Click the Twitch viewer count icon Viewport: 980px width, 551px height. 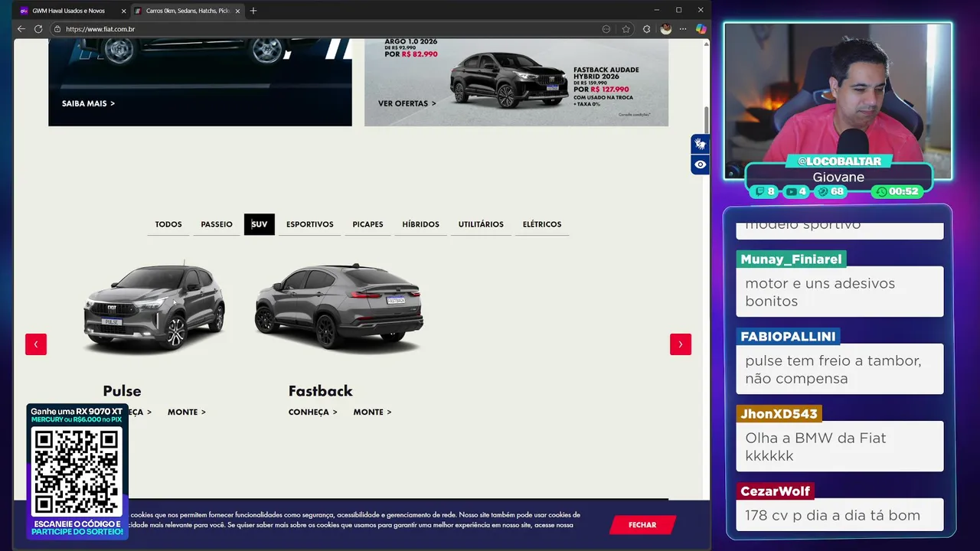tap(760, 191)
